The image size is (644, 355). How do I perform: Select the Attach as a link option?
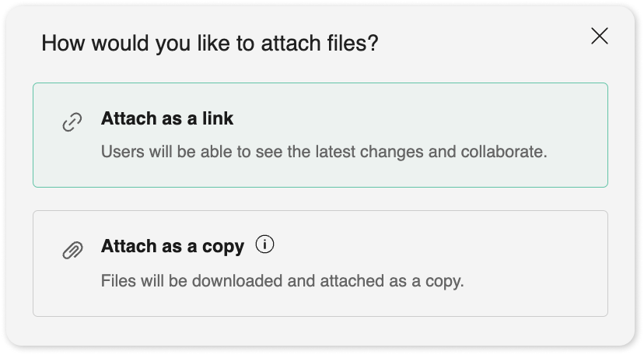click(x=320, y=135)
